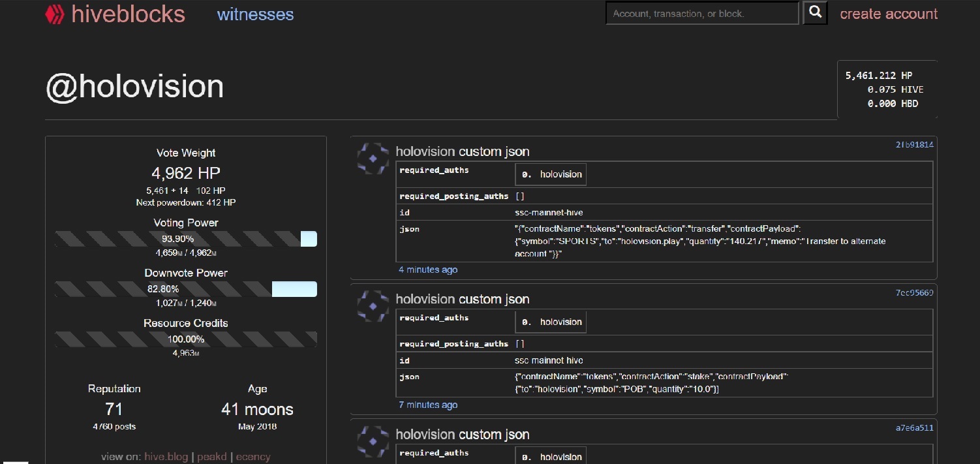Click the 'Age' label
This screenshot has height=464, width=980.
[x=257, y=388]
